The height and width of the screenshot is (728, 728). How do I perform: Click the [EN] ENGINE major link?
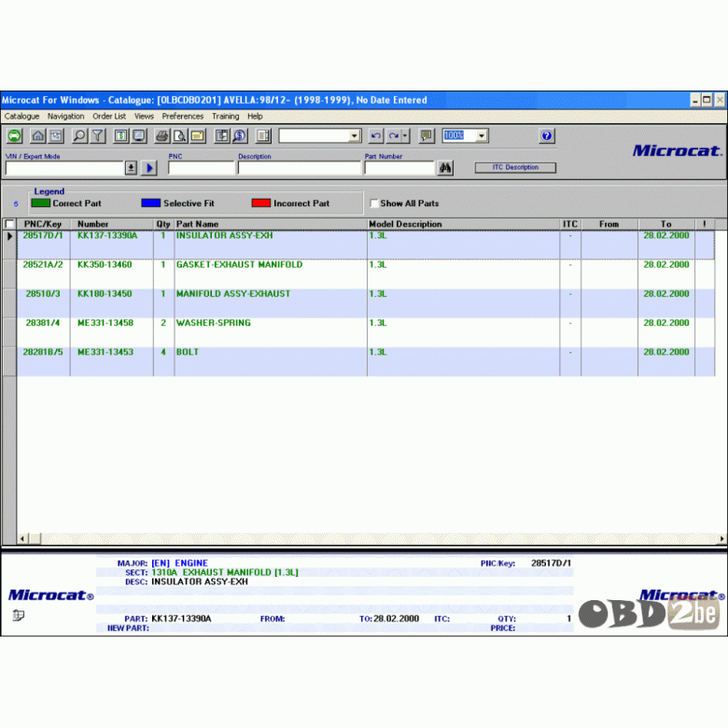(x=180, y=563)
